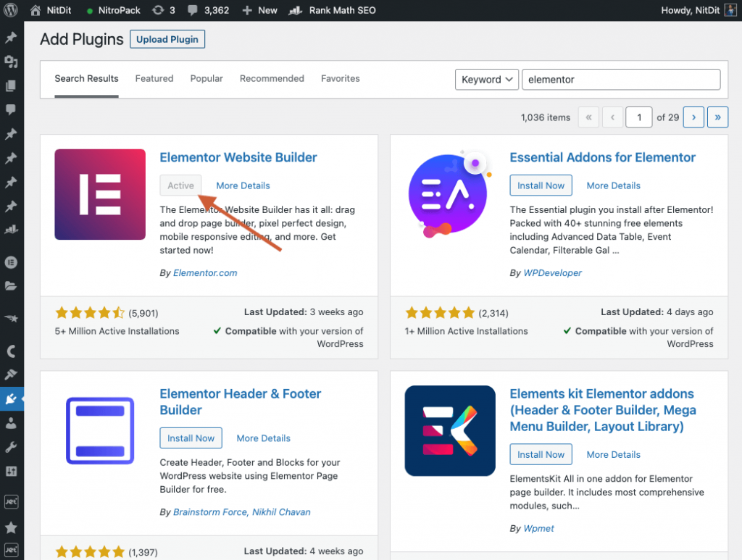
Task: Visit author link Elementor.com
Action: (205, 273)
